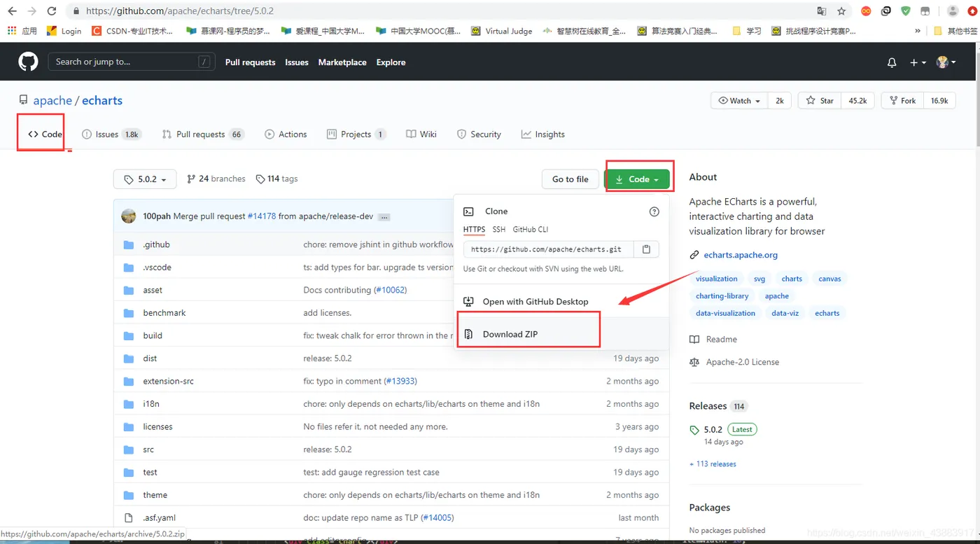
Task: Switch to Security tab
Action: [479, 134]
